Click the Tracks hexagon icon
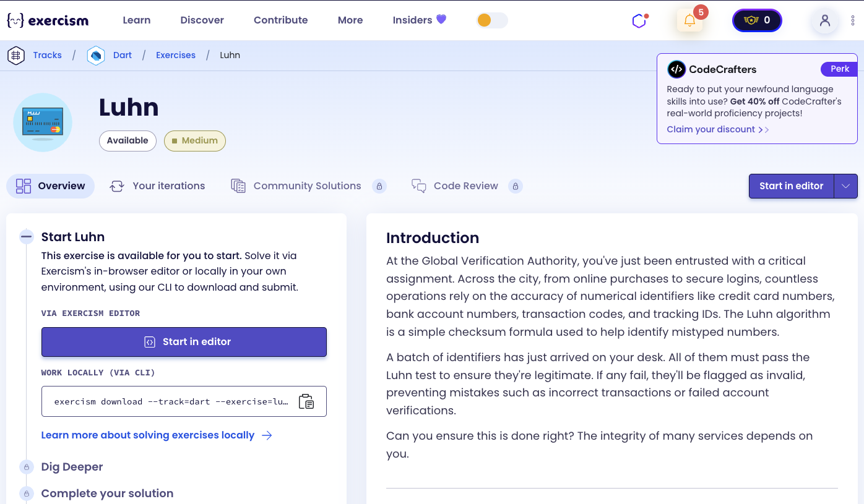Screen dimensions: 864x504 pyautogui.click(x=16, y=56)
